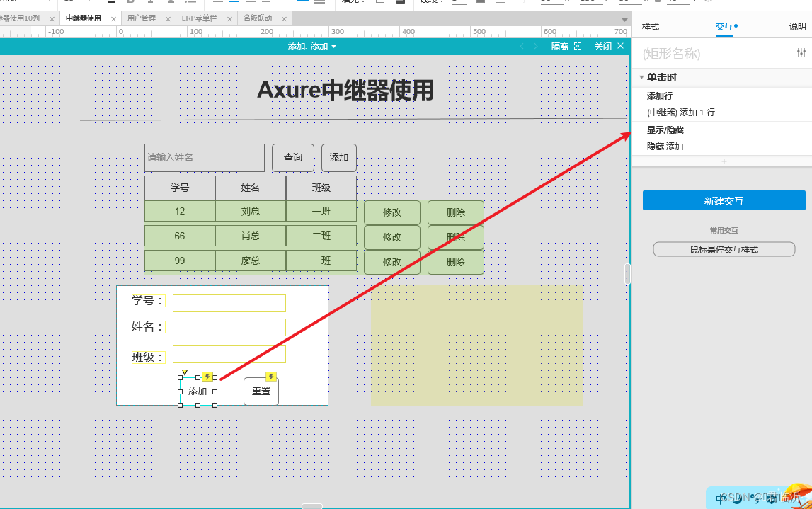Click the 鼠标悬停交互样式 button
812x509 pixels.
tap(724, 250)
